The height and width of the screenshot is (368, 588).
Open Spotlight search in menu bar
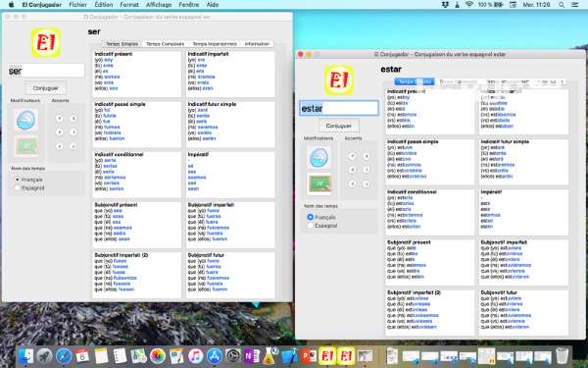(562, 5)
